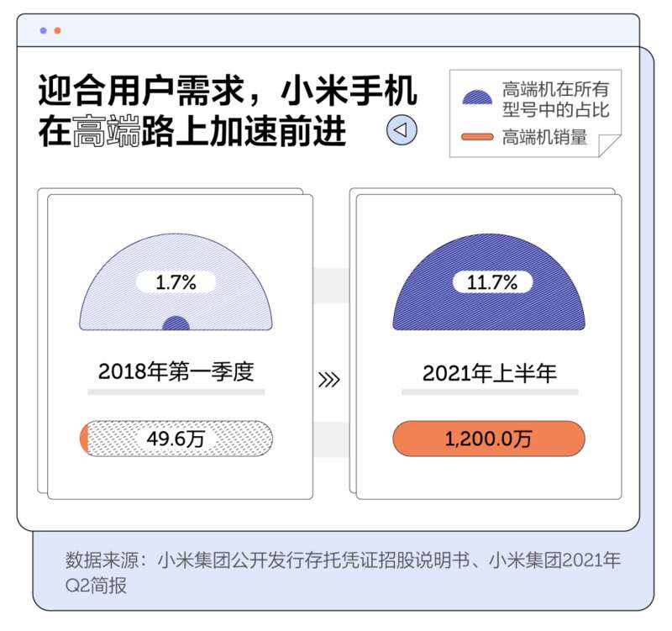Click the orange dot in window header

57,30
